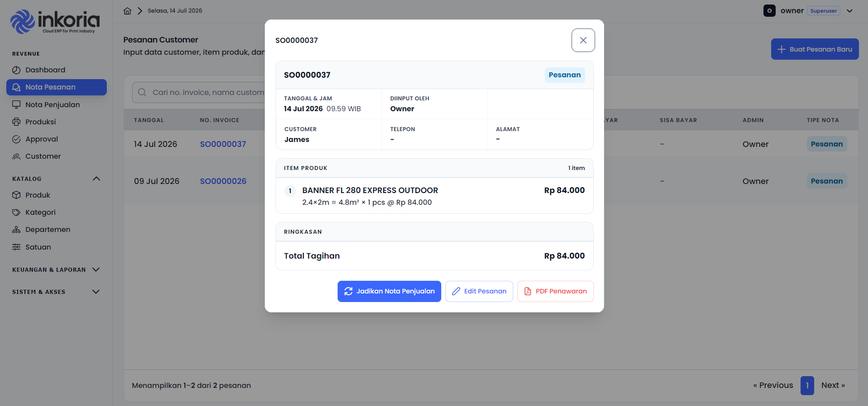Click the Edit Pesanan button
This screenshot has width=868, height=406.
coord(479,291)
